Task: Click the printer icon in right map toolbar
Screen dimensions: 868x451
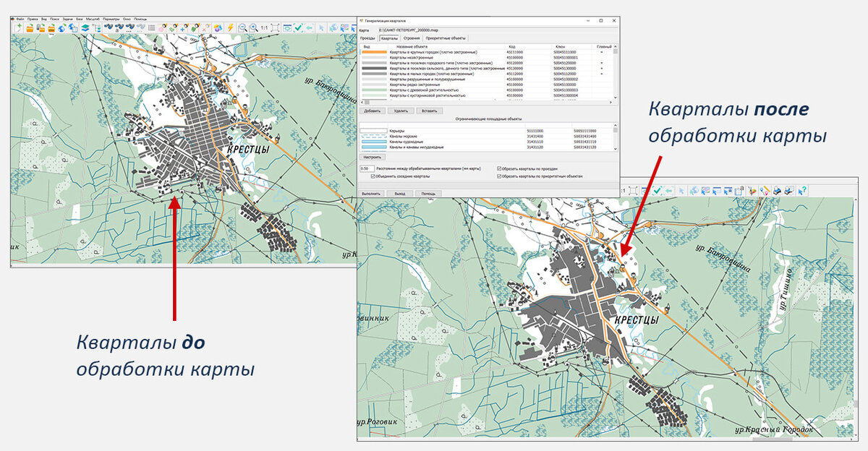Action: pos(777,190)
